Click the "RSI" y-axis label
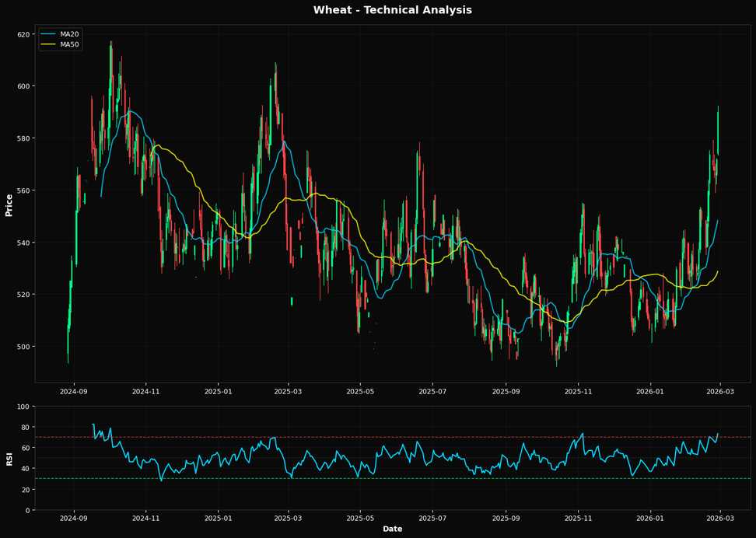Viewport: 756px width, 538px height. (9, 459)
